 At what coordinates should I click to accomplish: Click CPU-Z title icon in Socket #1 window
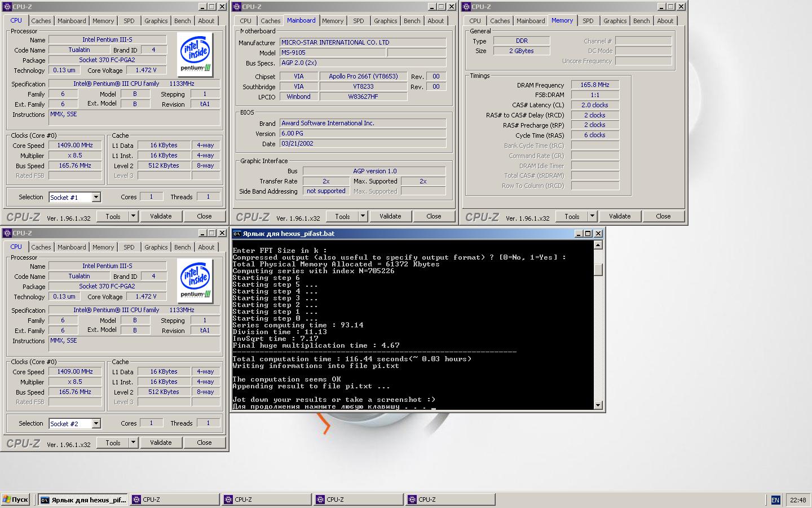pyautogui.click(x=7, y=7)
